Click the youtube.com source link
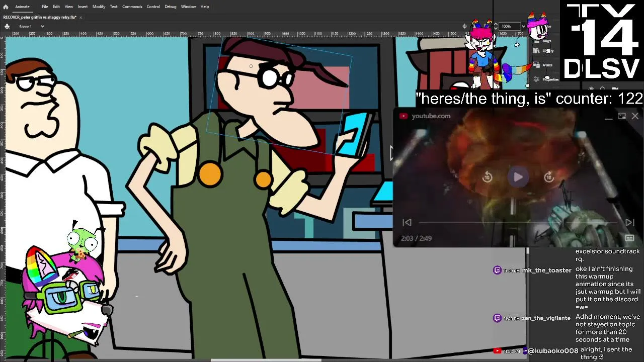 [x=431, y=116]
